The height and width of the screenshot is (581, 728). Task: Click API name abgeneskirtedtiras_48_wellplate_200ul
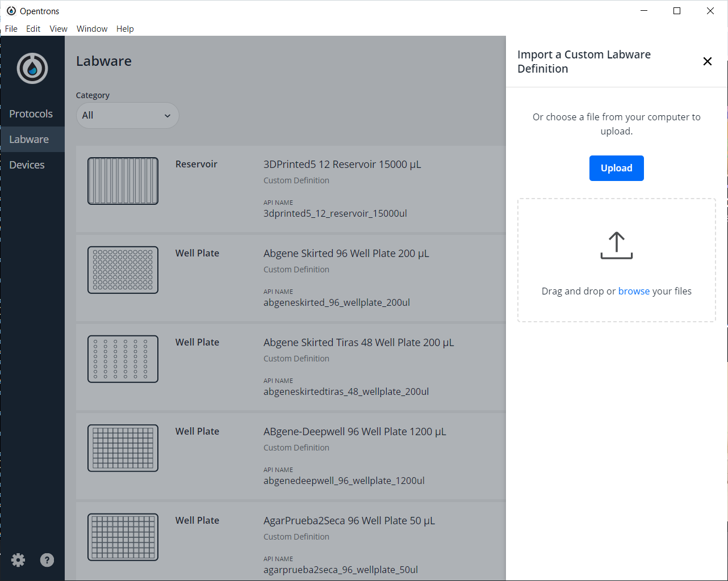346,392
